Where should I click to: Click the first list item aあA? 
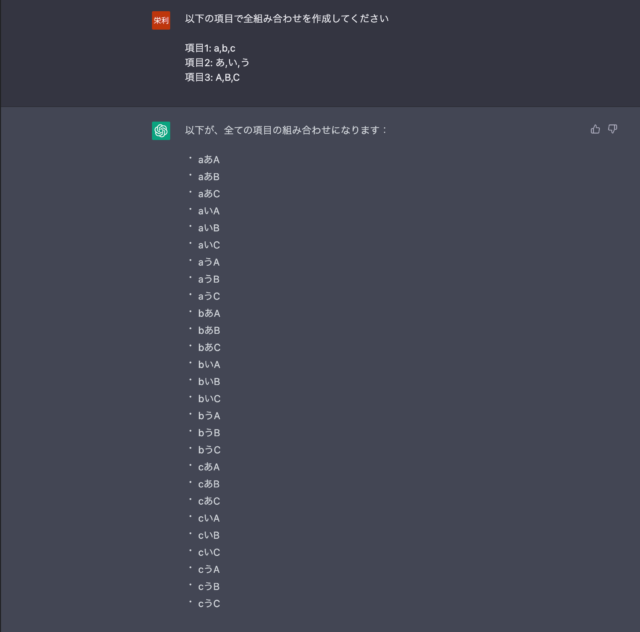[x=208, y=159]
